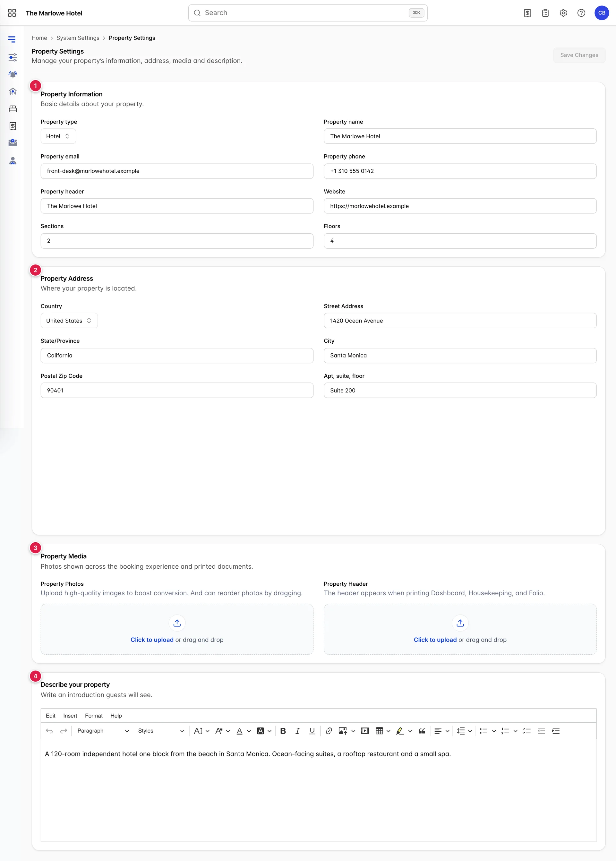Screen dimensions: 616x861
Task: Click to upload under Property Header
Action: (435, 640)
